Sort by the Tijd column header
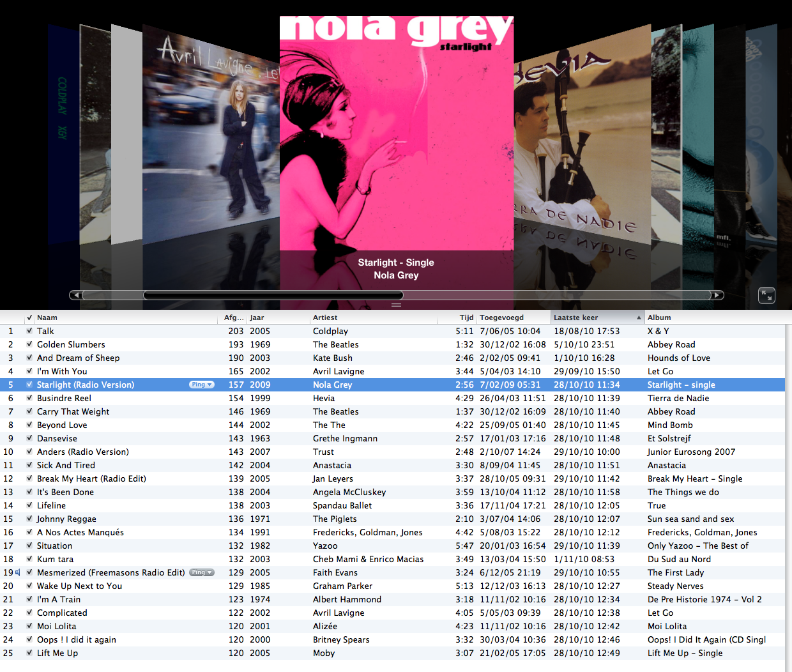792x672 pixels. pyautogui.click(x=457, y=317)
